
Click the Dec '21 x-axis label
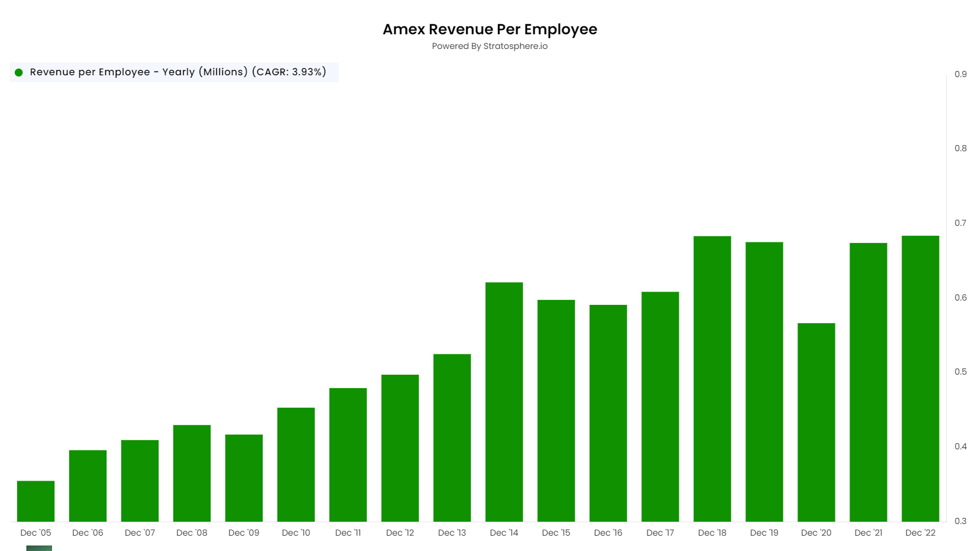pos(869,533)
